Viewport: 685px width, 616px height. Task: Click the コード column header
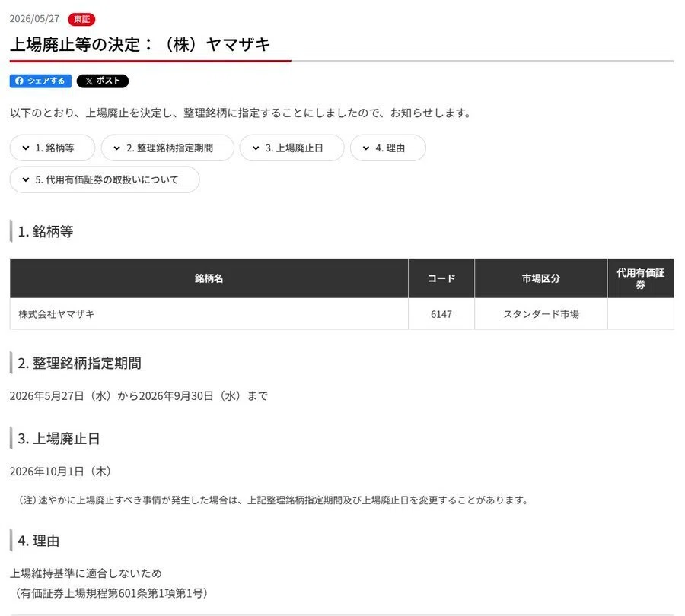click(x=441, y=278)
